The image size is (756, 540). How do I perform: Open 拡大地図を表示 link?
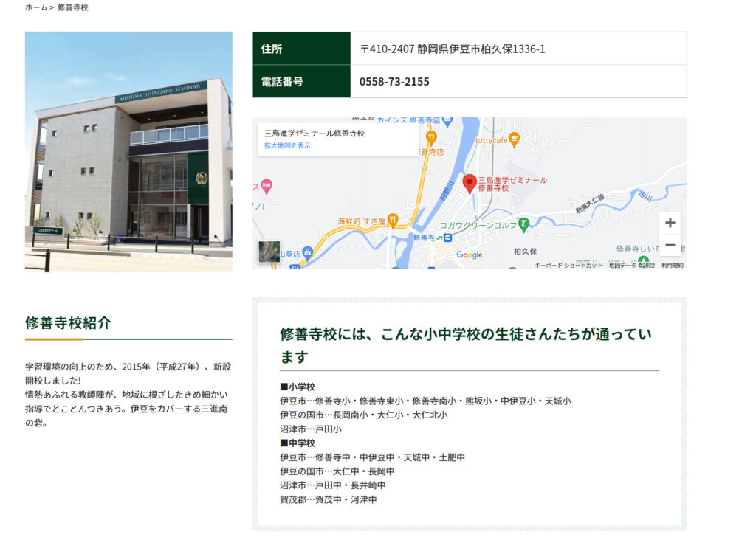[287, 145]
